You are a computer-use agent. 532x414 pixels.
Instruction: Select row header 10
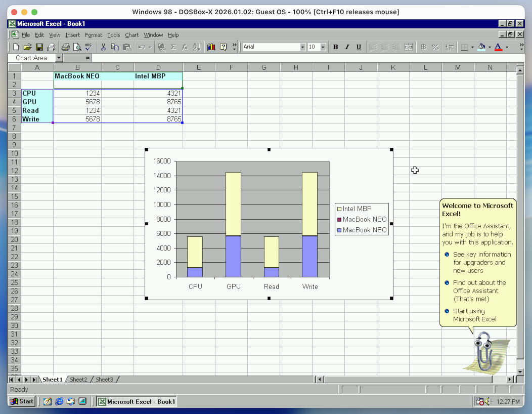pyautogui.click(x=14, y=153)
